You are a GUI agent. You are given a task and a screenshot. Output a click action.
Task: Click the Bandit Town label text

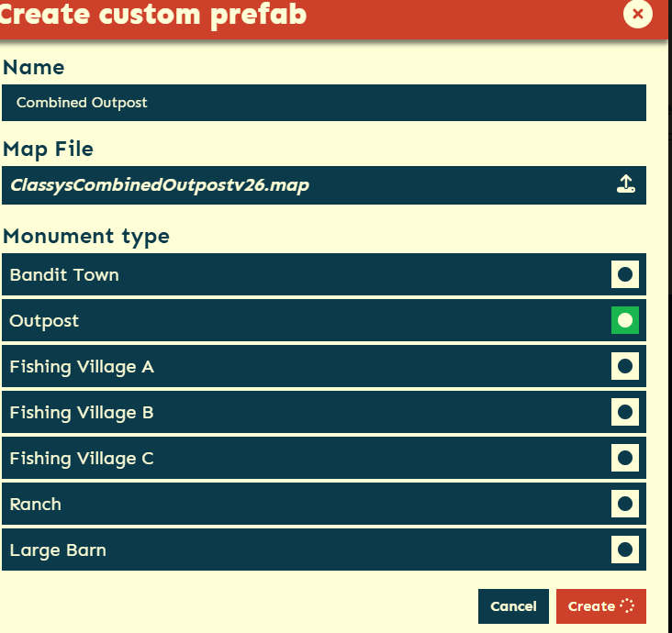(x=64, y=275)
